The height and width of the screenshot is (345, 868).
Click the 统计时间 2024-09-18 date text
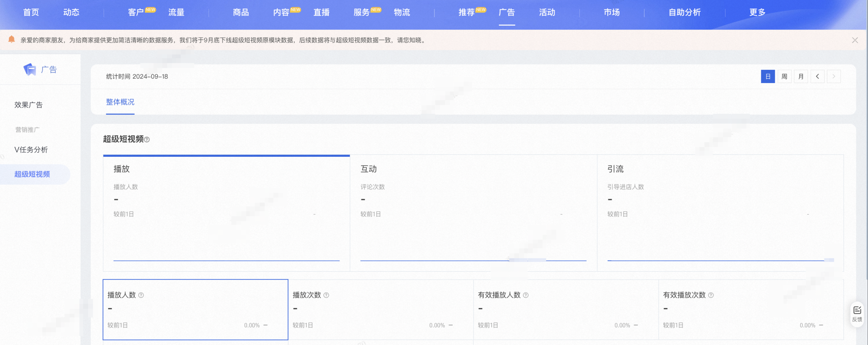click(137, 77)
